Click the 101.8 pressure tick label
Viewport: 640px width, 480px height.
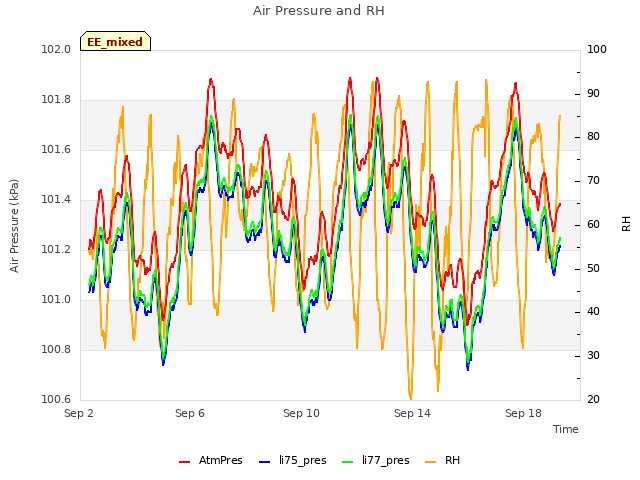point(56,100)
